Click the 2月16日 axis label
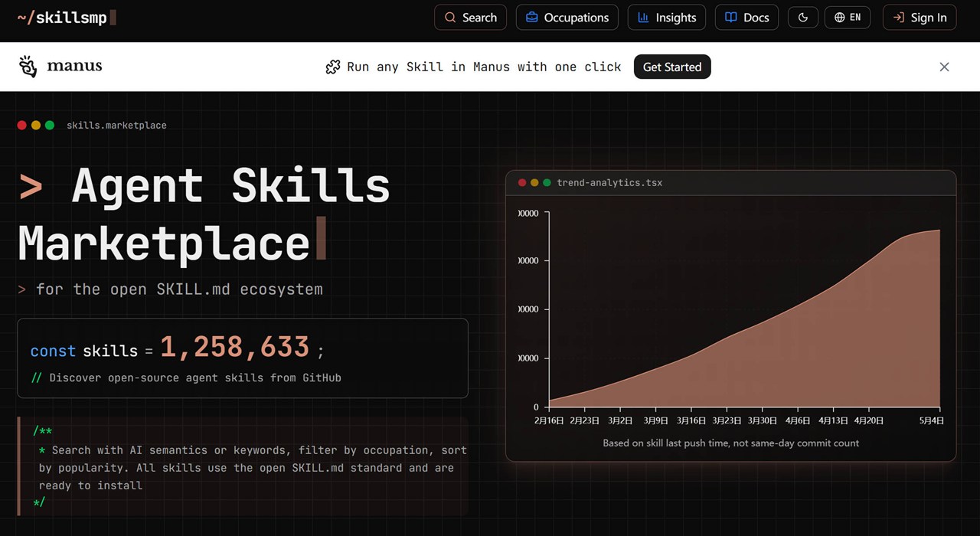The height and width of the screenshot is (536, 980). click(x=549, y=420)
